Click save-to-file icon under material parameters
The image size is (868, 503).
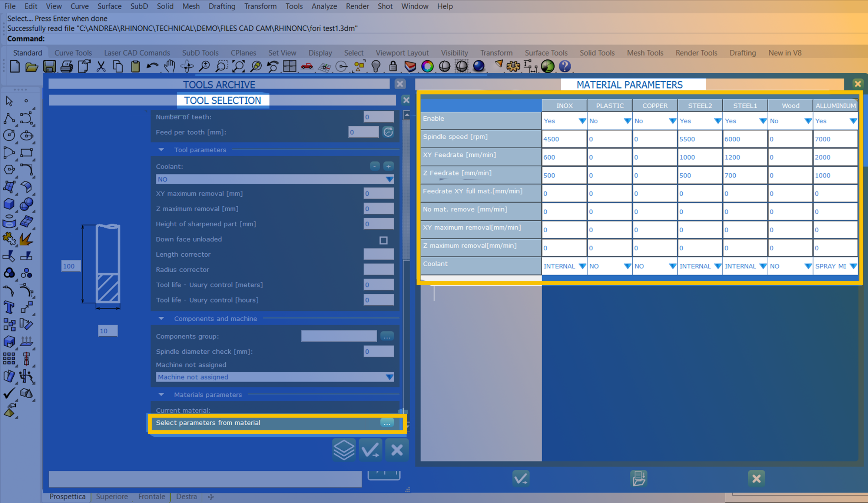tap(639, 478)
